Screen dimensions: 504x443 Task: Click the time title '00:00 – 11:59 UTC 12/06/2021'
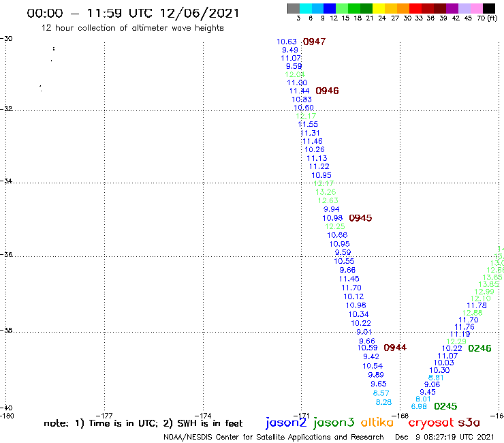(x=133, y=13)
